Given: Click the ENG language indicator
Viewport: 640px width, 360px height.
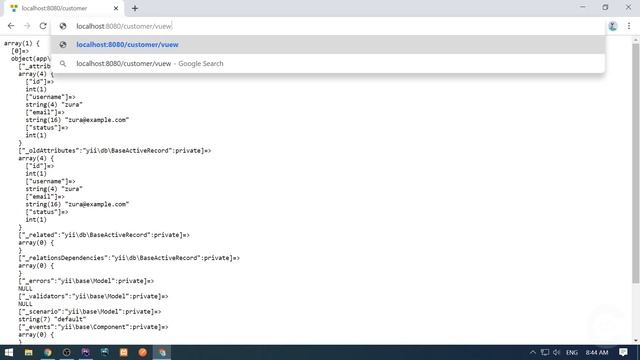Looking at the screenshot, I should pos(572,352).
